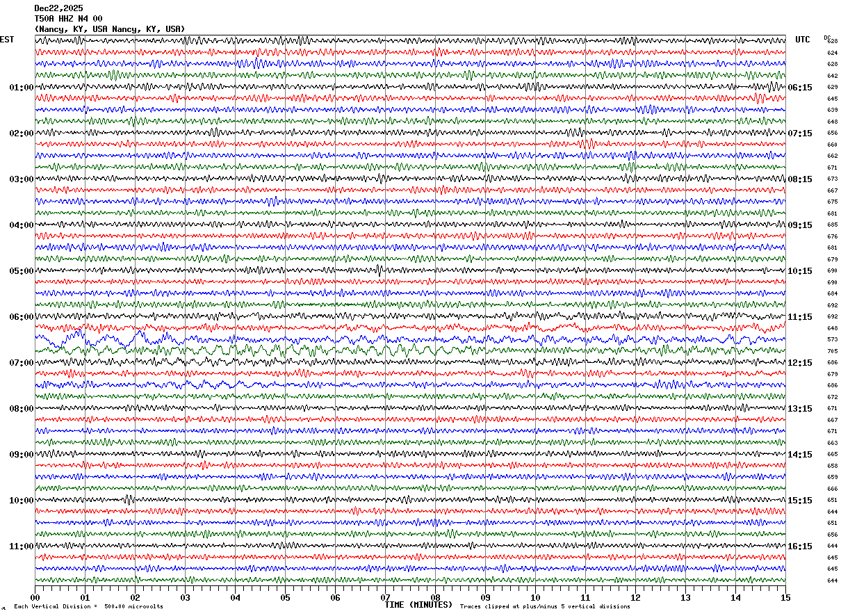
Task: Click the 15:15 UTC time label
Action: pyautogui.click(x=800, y=501)
